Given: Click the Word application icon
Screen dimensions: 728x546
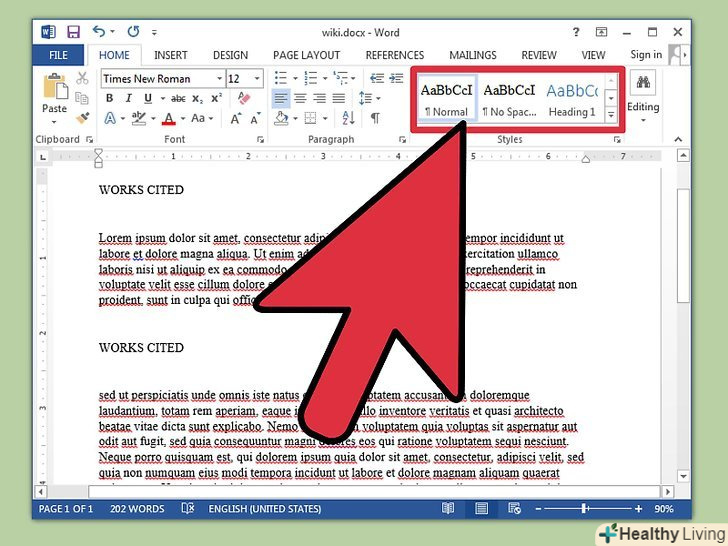Looking at the screenshot, I should click(x=48, y=32).
